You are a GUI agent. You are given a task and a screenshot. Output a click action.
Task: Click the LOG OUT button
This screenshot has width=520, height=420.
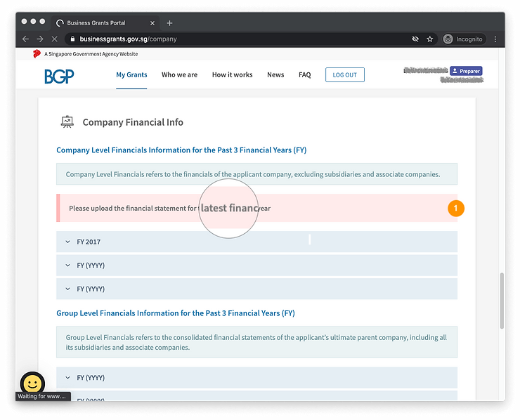345,75
